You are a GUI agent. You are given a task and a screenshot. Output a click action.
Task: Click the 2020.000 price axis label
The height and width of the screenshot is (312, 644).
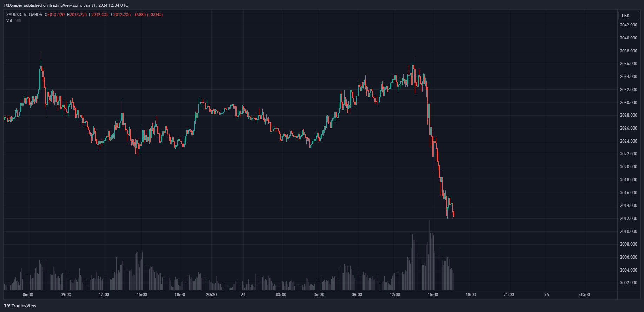click(x=628, y=167)
